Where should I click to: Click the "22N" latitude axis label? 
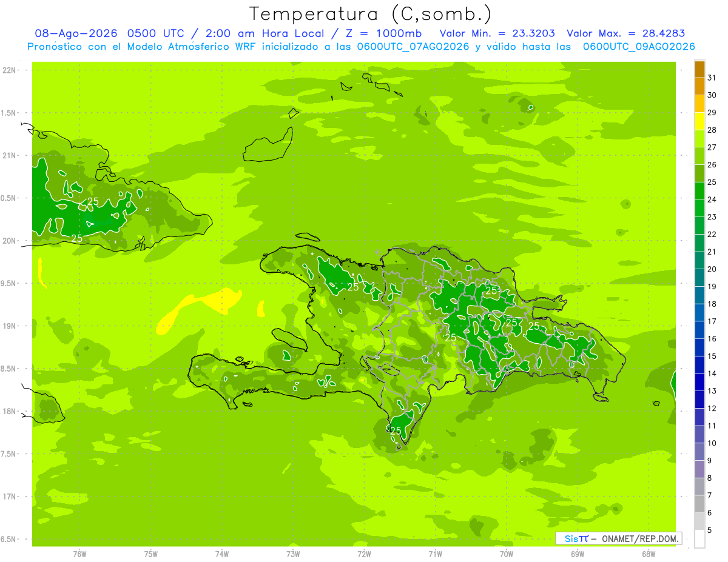click(10, 70)
